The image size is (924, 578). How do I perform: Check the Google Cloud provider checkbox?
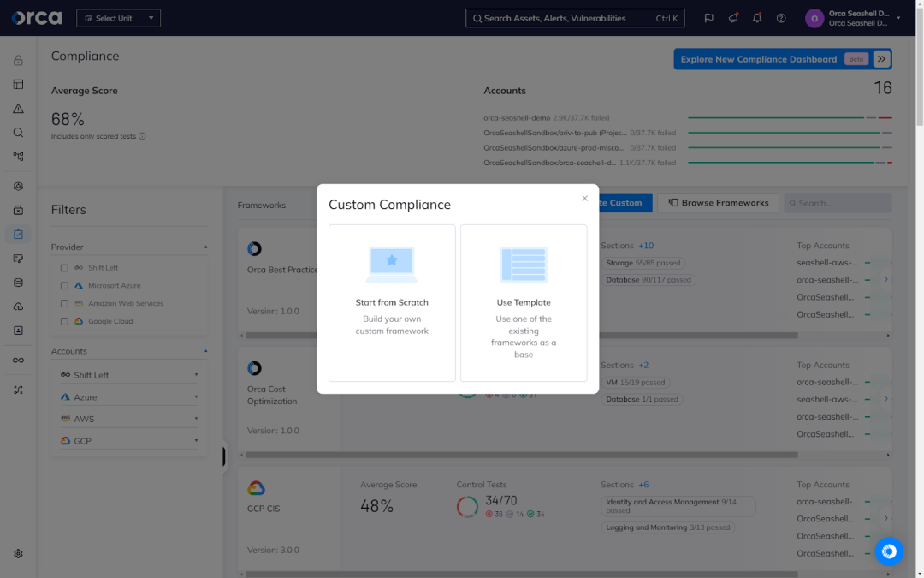[x=64, y=321]
